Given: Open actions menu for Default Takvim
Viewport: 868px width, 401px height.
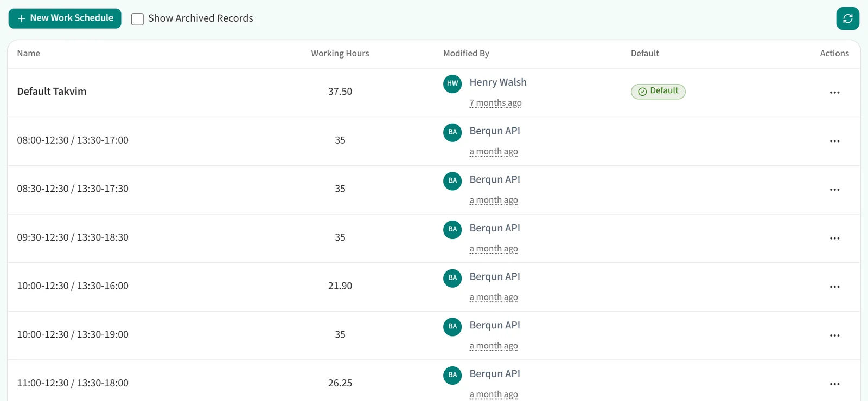Looking at the screenshot, I should [x=834, y=93].
